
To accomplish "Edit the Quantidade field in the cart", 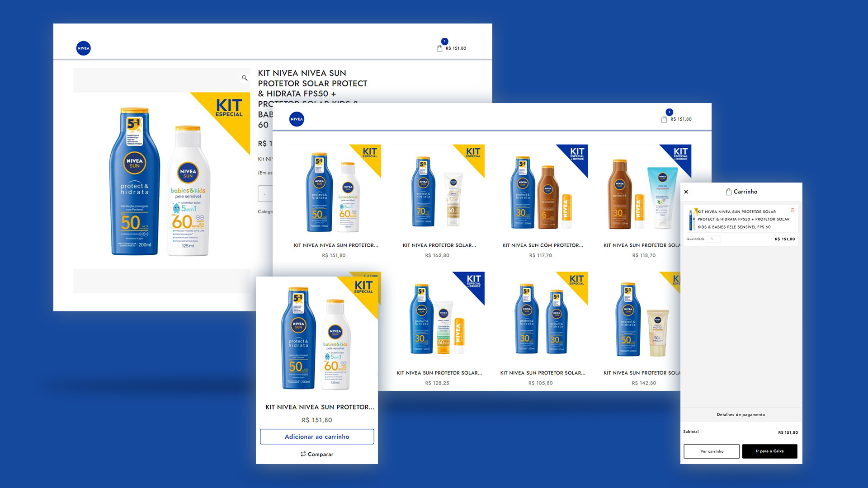I will [714, 239].
